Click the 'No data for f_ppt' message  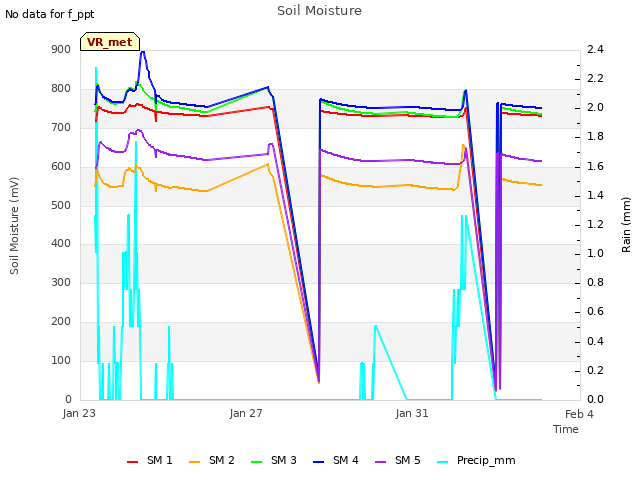pyautogui.click(x=50, y=15)
